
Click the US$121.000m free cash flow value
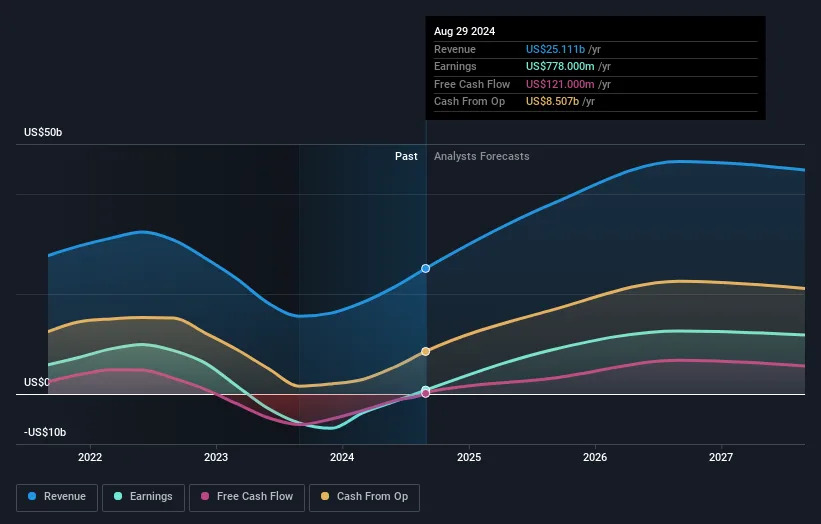(560, 84)
